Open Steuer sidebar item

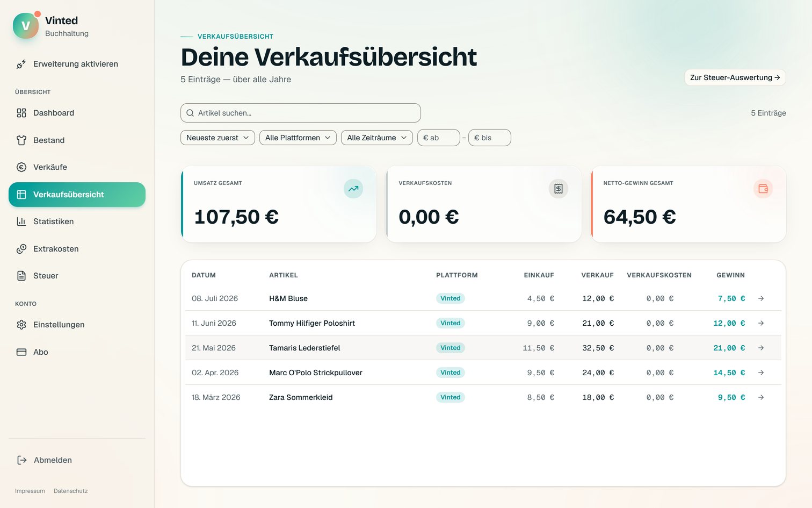pyautogui.click(x=77, y=276)
